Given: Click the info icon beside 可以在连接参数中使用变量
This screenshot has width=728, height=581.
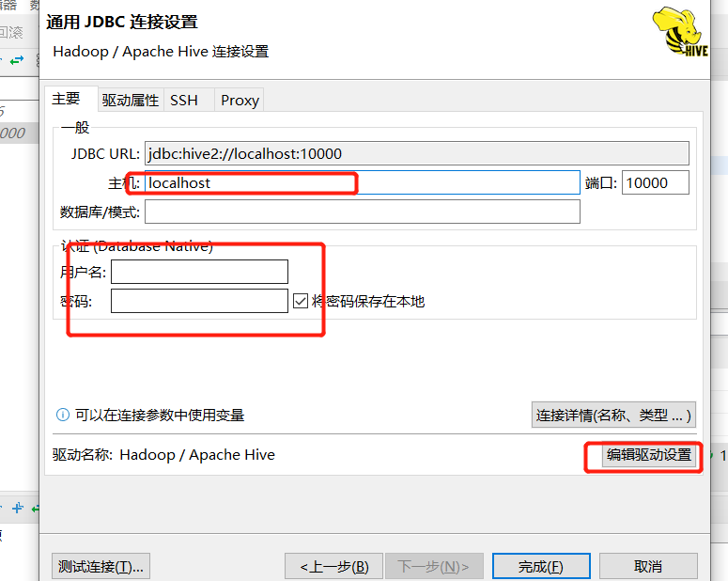Looking at the screenshot, I should [63, 415].
